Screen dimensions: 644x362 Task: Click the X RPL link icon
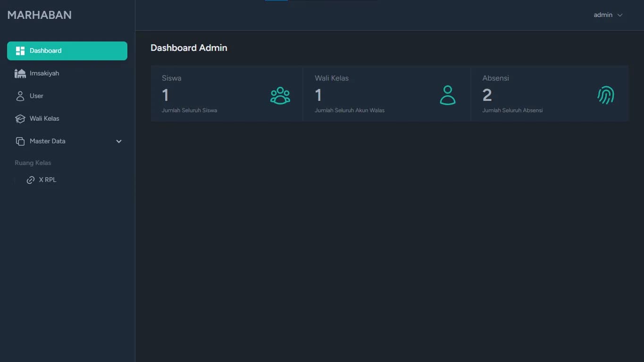[x=31, y=180]
